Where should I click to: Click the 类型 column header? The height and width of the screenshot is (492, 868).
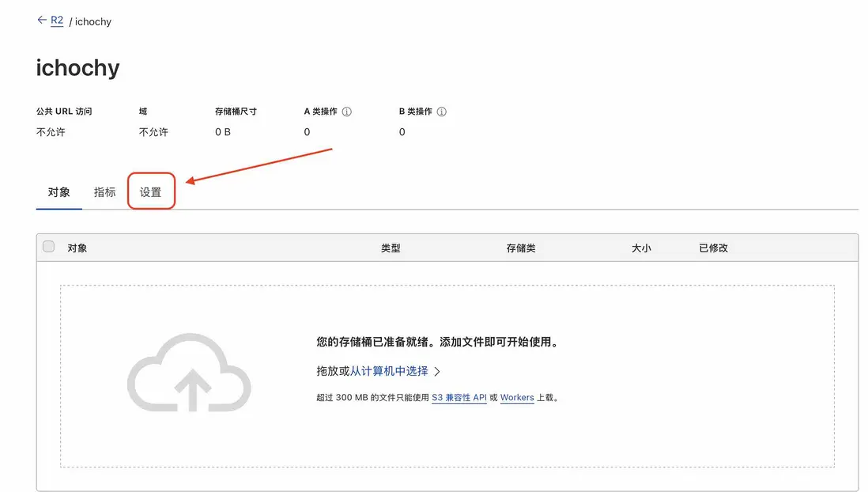coord(390,247)
